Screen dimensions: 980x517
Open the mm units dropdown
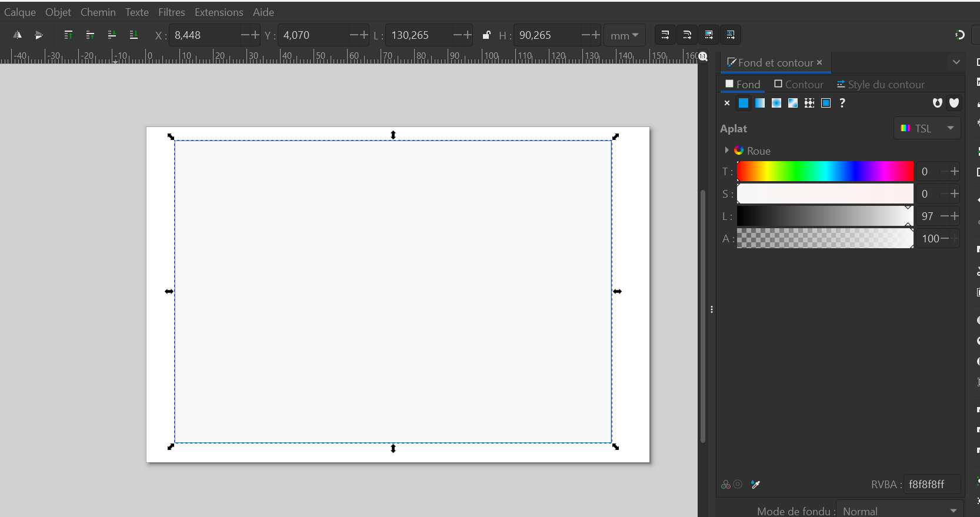coord(625,35)
